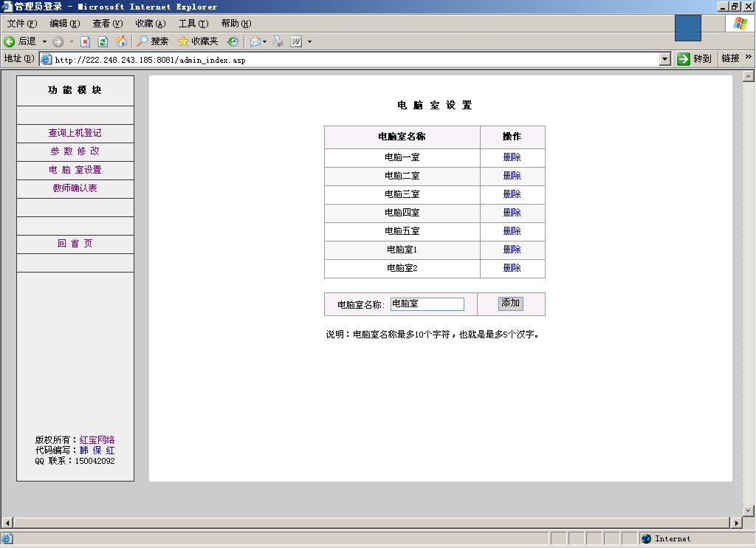Image resolution: width=756 pixels, height=548 pixels.
Task: Click the Back (后退) navigation icon
Action: [10, 41]
